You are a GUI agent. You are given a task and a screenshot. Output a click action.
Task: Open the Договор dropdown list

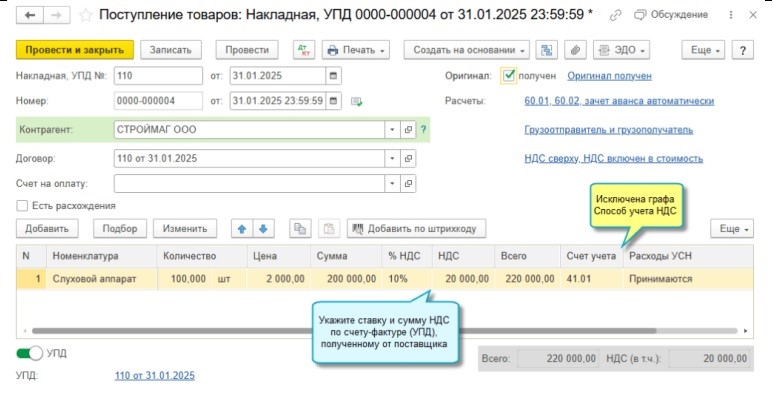click(x=391, y=158)
